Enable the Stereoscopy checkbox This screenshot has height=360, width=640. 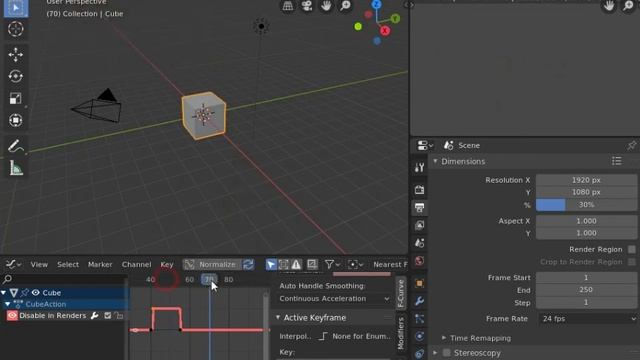447,353
